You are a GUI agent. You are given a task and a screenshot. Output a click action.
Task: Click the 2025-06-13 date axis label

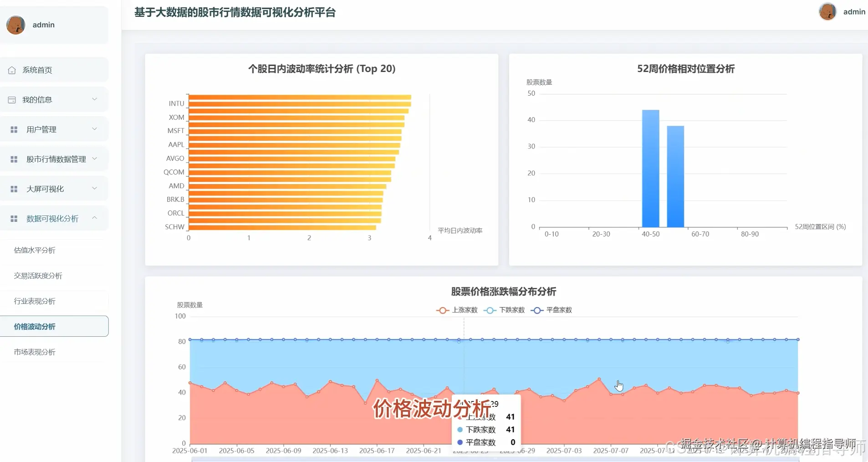[x=330, y=451]
